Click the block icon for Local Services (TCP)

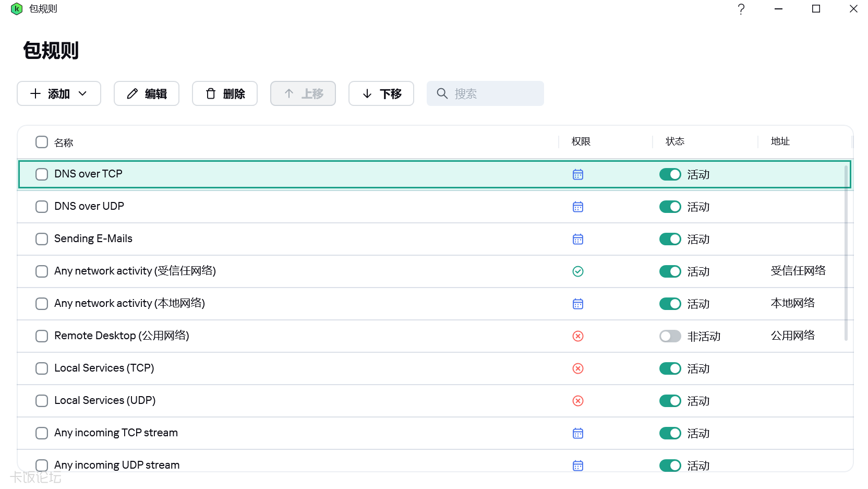[x=578, y=368]
